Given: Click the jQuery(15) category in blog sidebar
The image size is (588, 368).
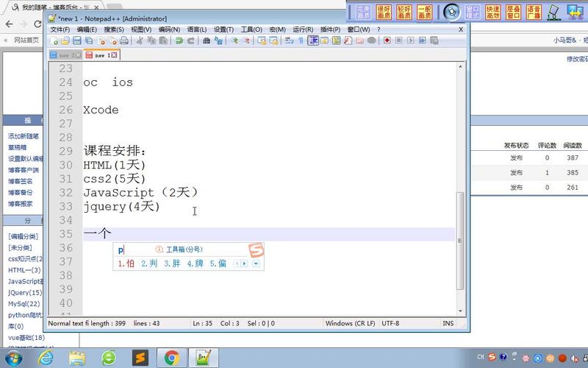Looking at the screenshot, I should 25,292.
